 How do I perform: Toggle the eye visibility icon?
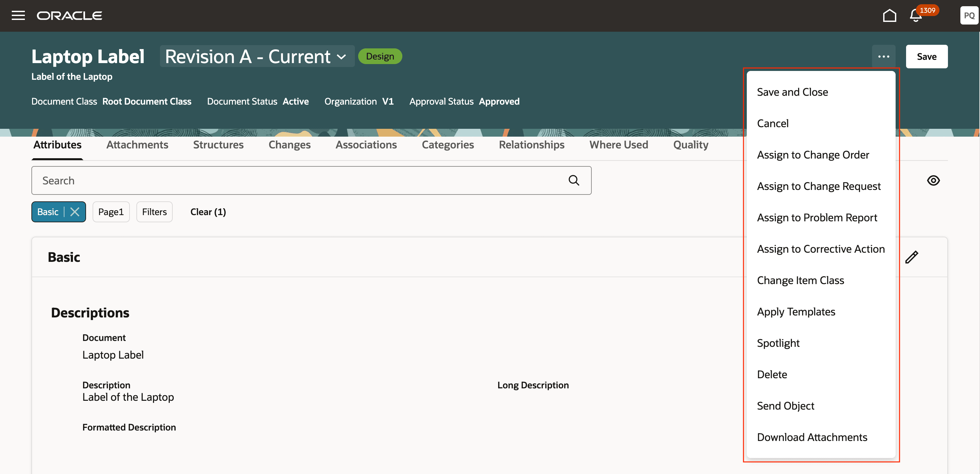[x=933, y=180]
